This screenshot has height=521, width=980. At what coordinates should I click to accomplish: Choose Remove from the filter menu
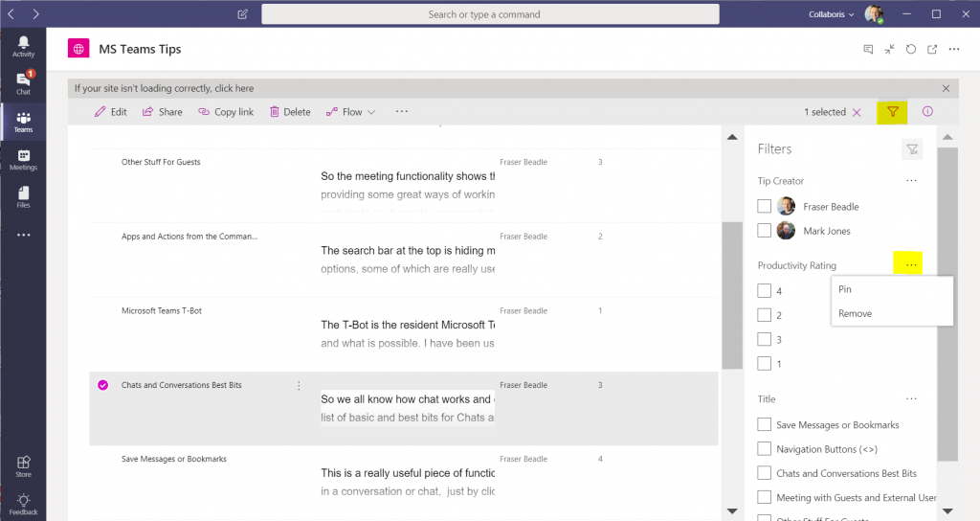[892, 313]
